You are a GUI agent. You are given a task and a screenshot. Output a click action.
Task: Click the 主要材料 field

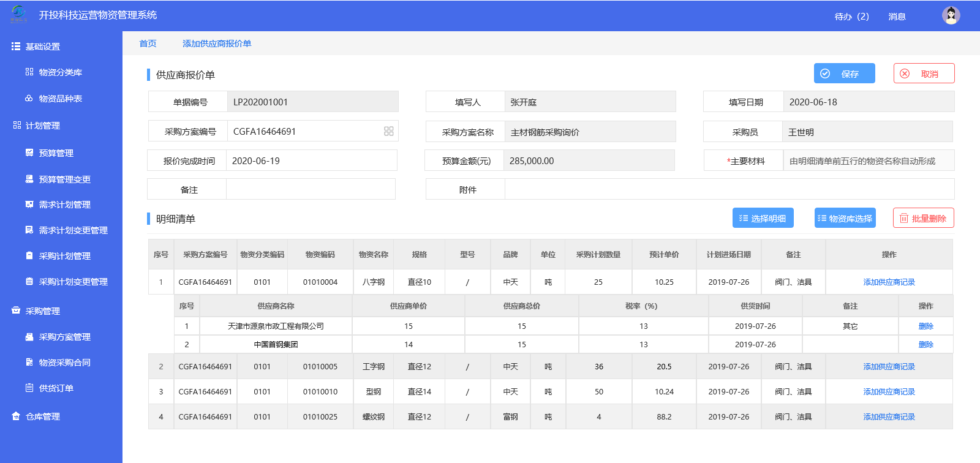tap(869, 160)
